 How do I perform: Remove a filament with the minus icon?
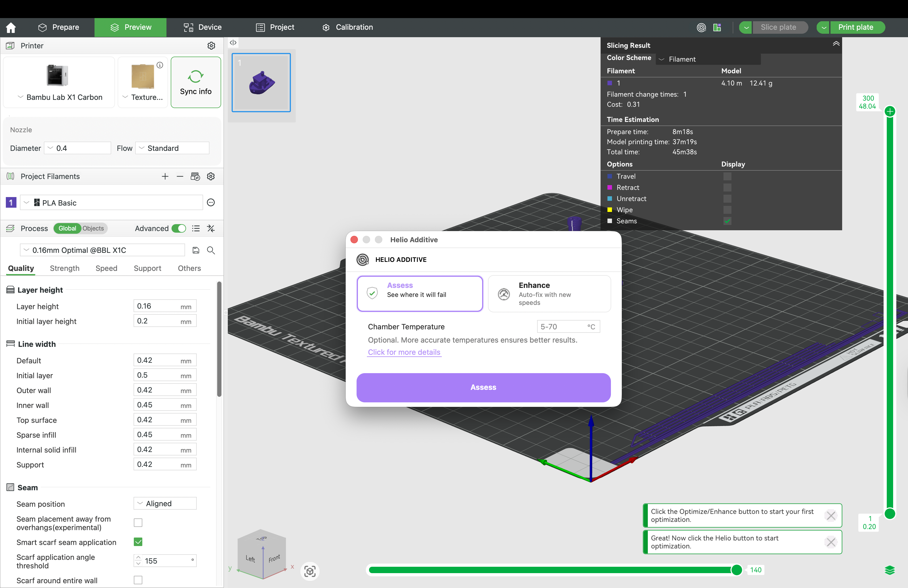coord(180,176)
